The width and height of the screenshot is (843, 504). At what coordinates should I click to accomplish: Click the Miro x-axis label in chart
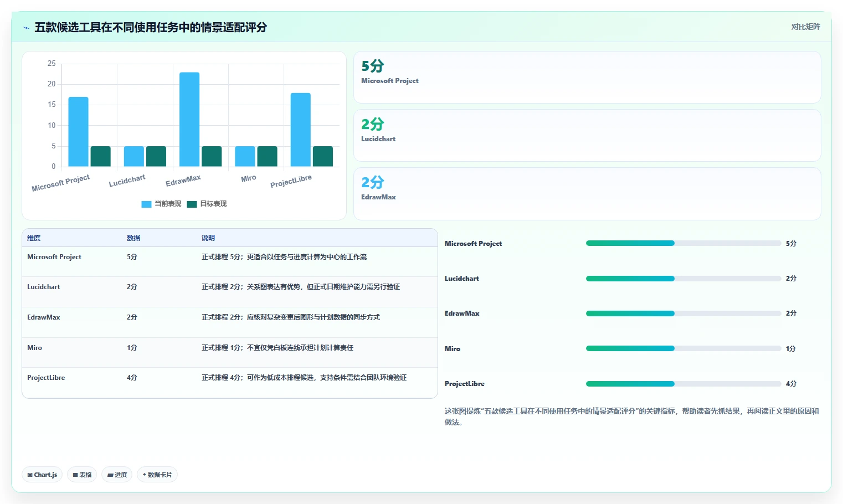point(249,178)
